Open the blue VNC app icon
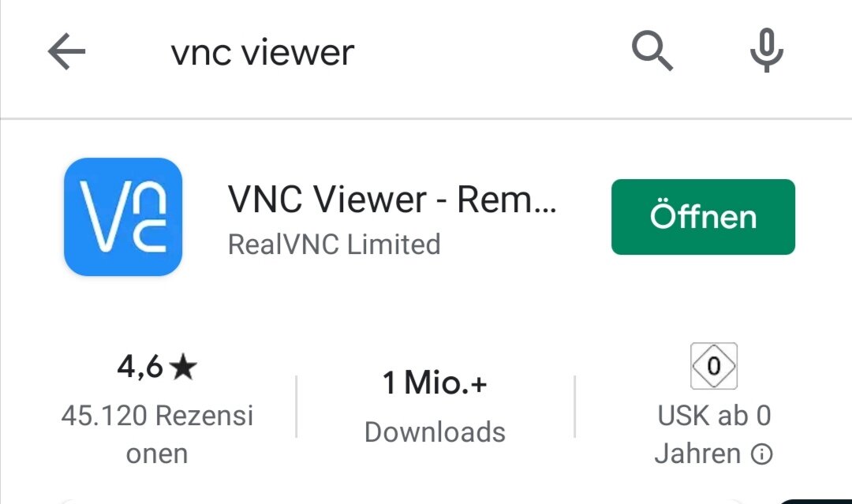 click(123, 217)
